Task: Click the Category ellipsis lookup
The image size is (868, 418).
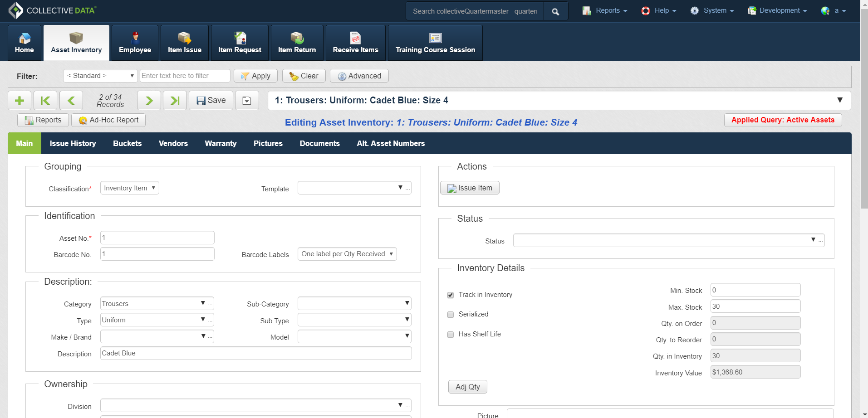Action: (210, 304)
